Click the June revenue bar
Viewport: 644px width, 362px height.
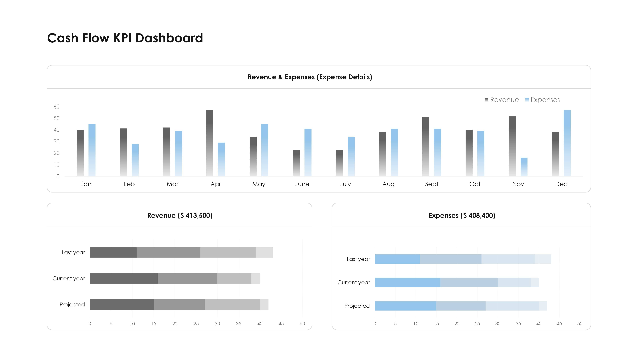pos(296,163)
